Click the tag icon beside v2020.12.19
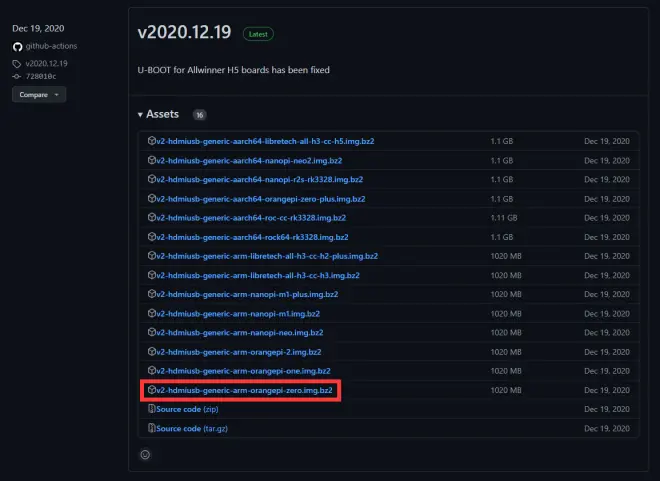The height and width of the screenshot is (481, 660). coord(16,64)
